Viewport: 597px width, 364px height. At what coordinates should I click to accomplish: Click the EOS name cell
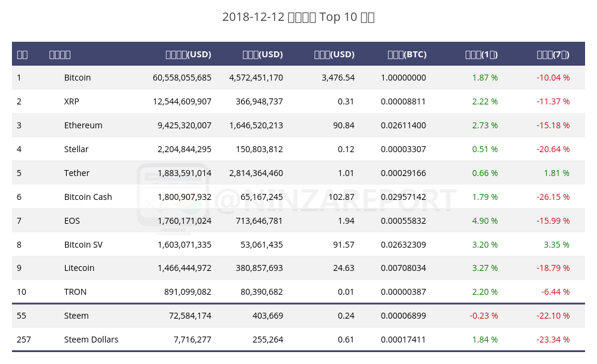click(x=72, y=221)
